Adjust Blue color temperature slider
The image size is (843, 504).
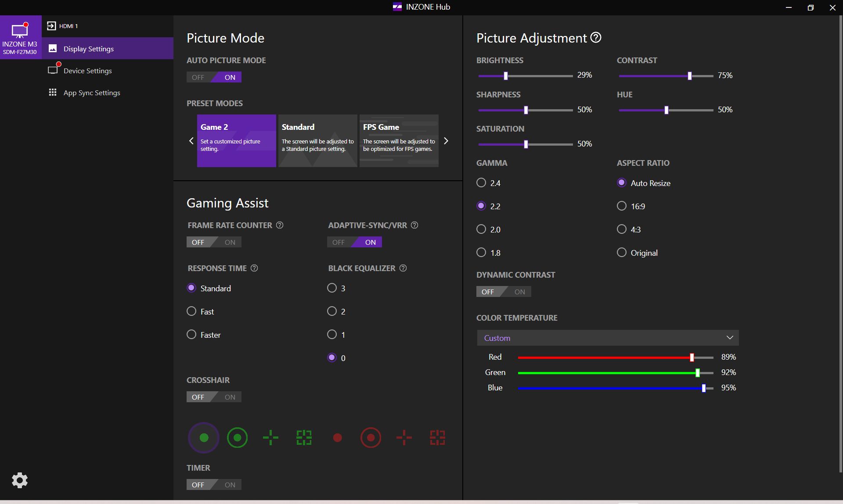point(704,388)
